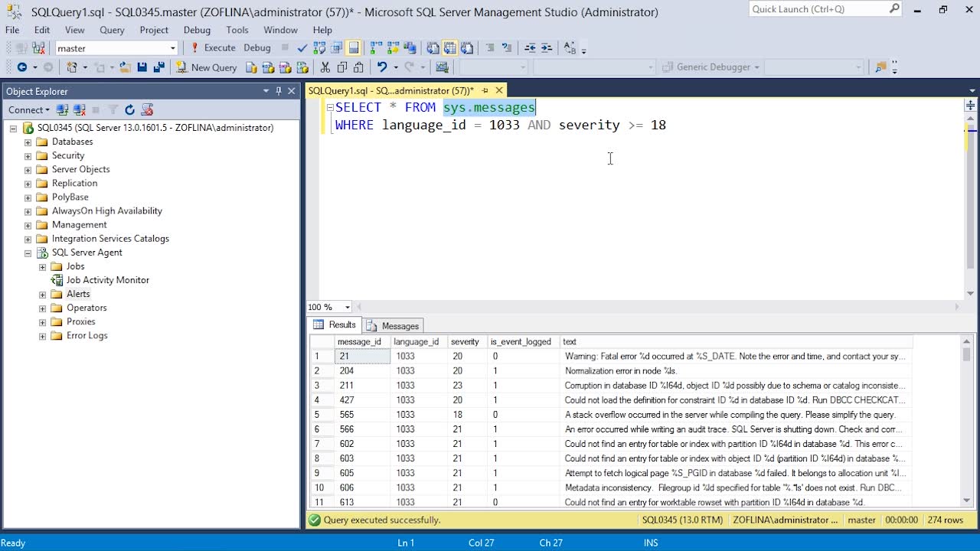Toggle Results to Text output mode
Image resolution: width=980 pixels, height=551 pixels.
click(x=433, y=47)
